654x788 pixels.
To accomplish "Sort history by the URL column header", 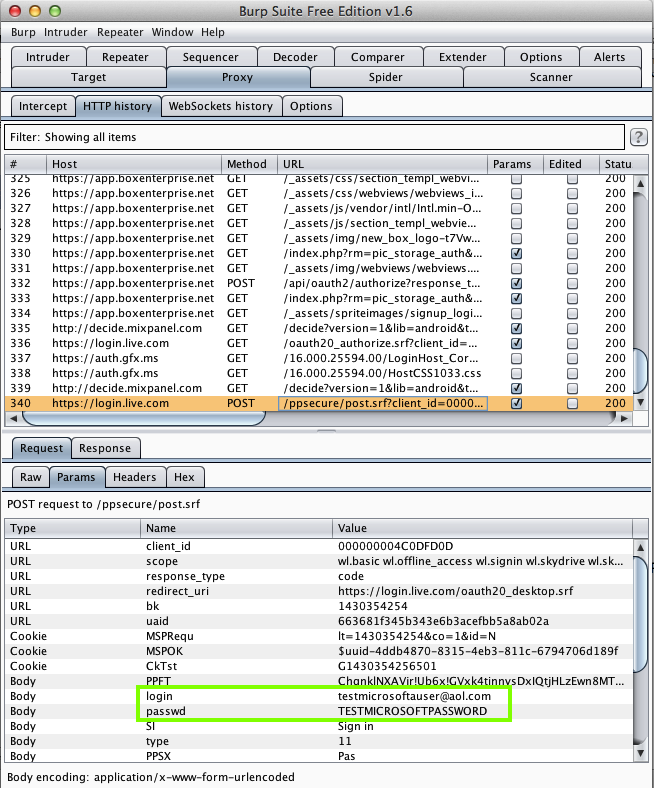I will pos(383,164).
